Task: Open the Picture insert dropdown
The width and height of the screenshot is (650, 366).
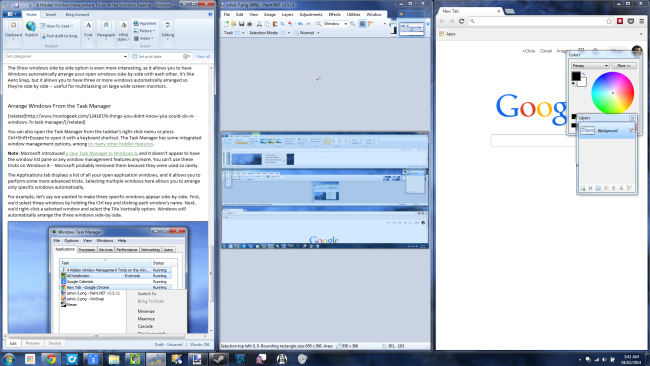Action: tap(144, 31)
